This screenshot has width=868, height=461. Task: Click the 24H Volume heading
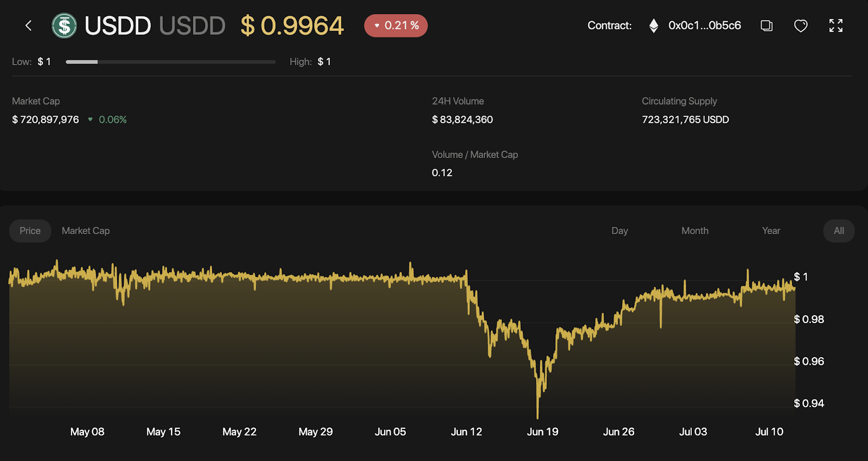pos(458,101)
